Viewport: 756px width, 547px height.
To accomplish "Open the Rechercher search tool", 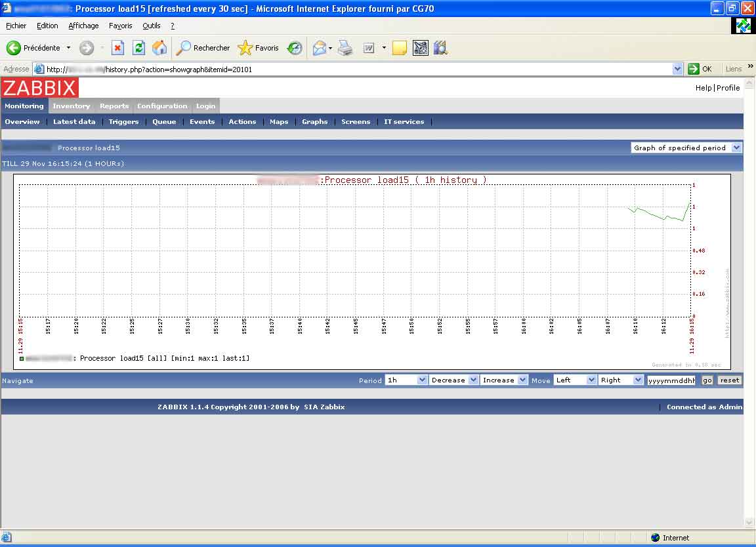I will pyautogui.click(x=203, y=48).
